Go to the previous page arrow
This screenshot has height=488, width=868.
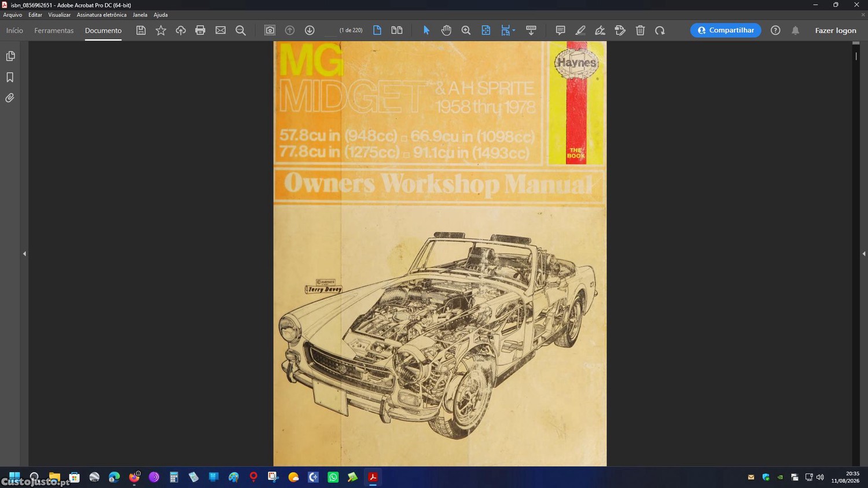(x=290, y=30)
